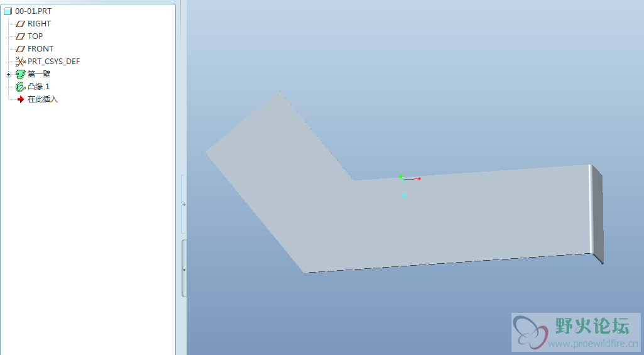Select the FRONT datum plane text
Screen dimensions: 644x355
[40, 48]
